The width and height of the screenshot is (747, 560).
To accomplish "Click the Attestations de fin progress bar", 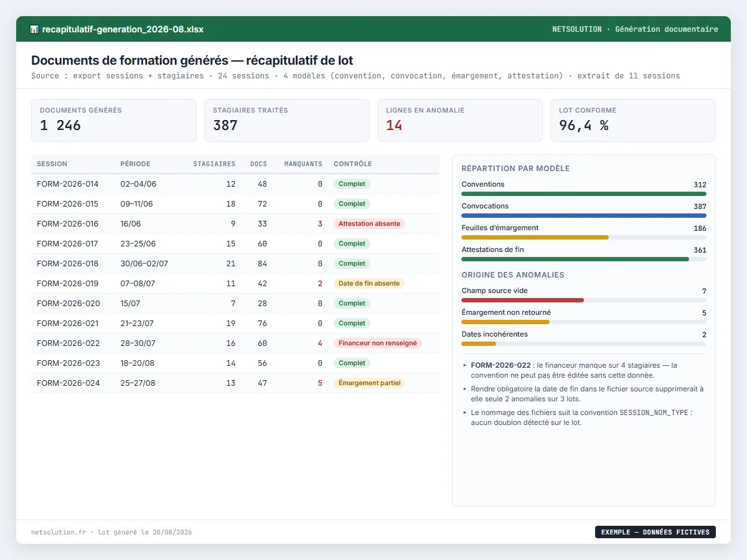I will coord(575,259).
